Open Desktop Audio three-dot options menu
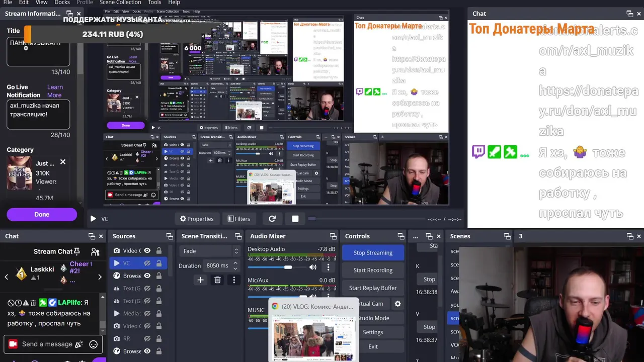The width and height of the screenshot is (644, 362). tap(329, 267)
